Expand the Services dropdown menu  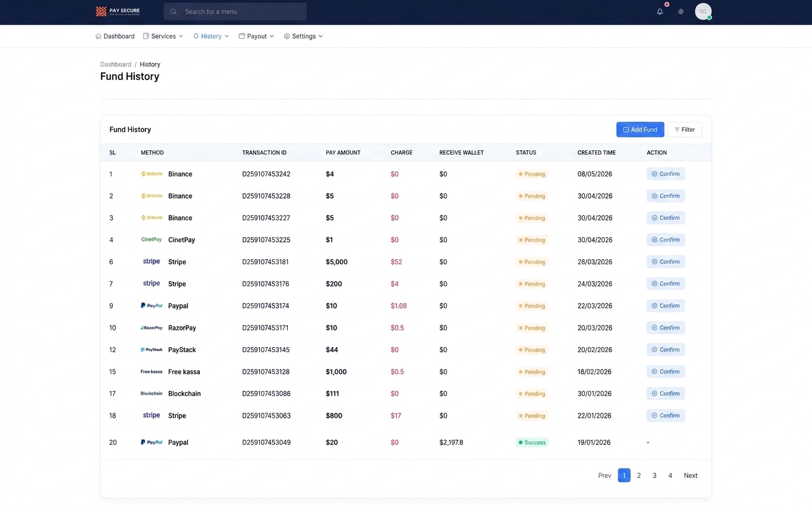pos(163,37)
